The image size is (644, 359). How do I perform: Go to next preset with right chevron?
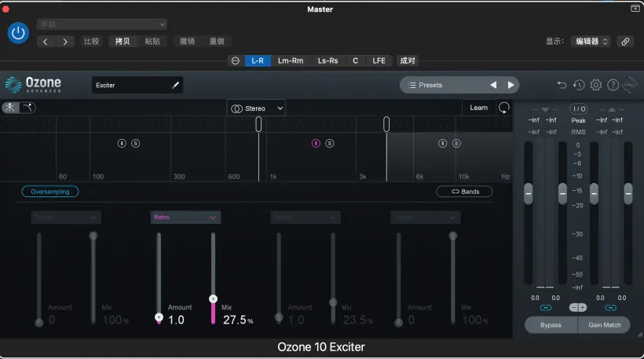[x=65, y=42]
